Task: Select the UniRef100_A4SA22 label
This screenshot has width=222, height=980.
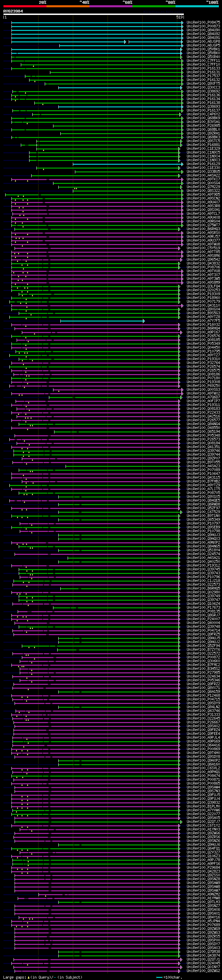Action: click(203, 175)
